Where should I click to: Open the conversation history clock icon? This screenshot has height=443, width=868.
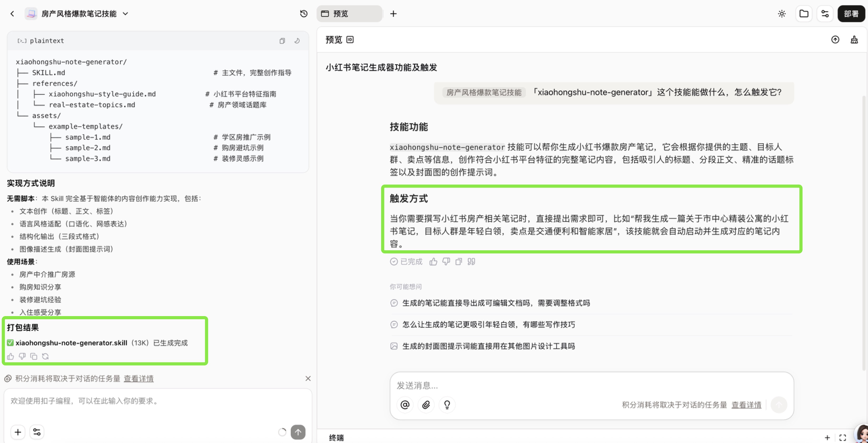coord(304,14)
